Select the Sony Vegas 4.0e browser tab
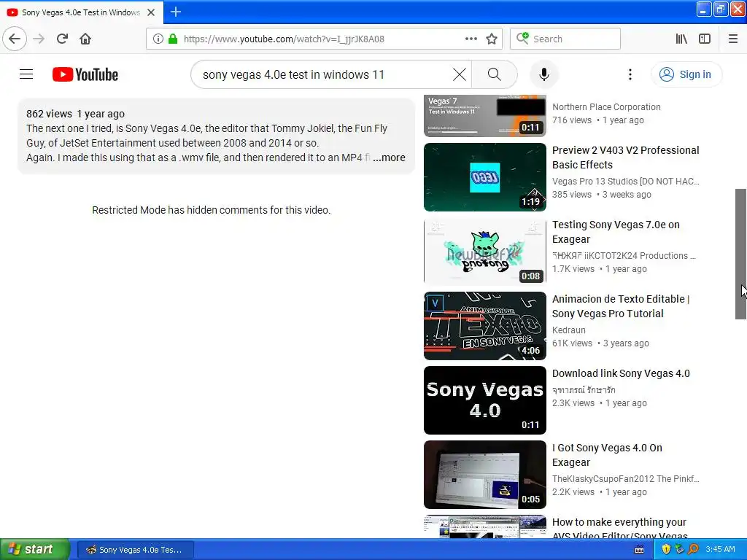This screenshot has height=560, width=747. [81, 12]
